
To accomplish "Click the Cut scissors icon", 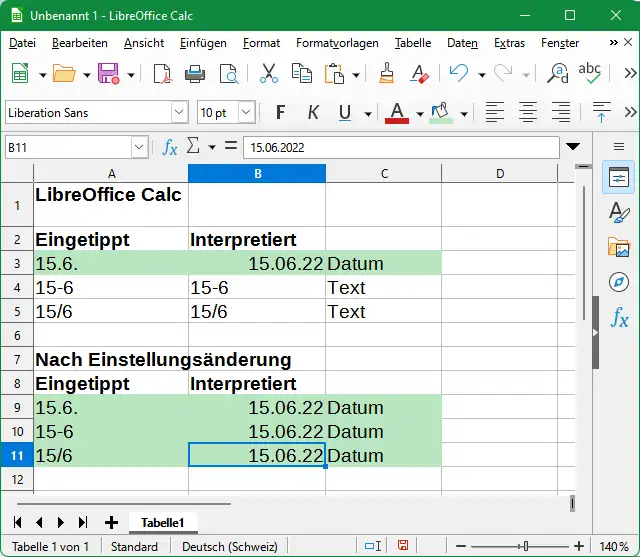I will (269, 74).
